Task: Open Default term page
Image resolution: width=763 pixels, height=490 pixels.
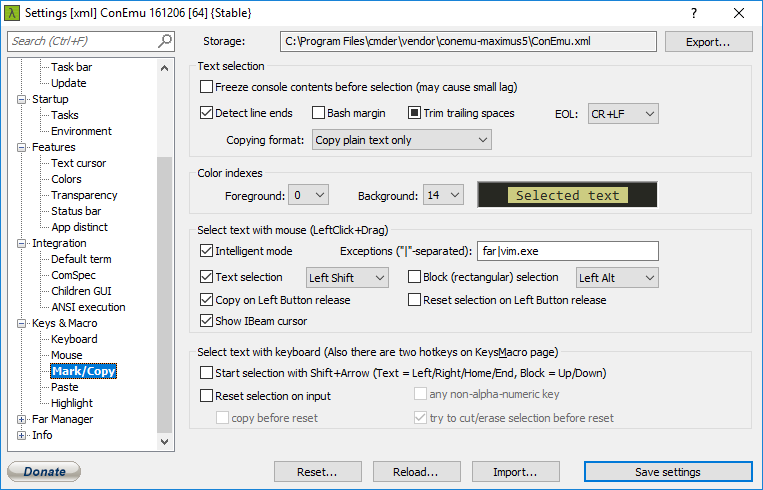Action: point(81,259)
